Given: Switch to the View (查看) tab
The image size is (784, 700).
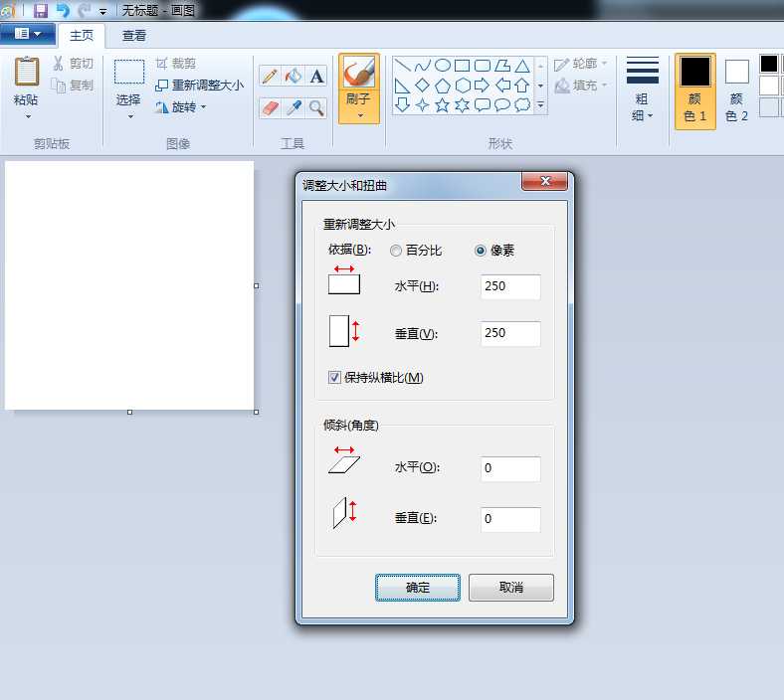Looking at the screenshot, I should [134, 36].
